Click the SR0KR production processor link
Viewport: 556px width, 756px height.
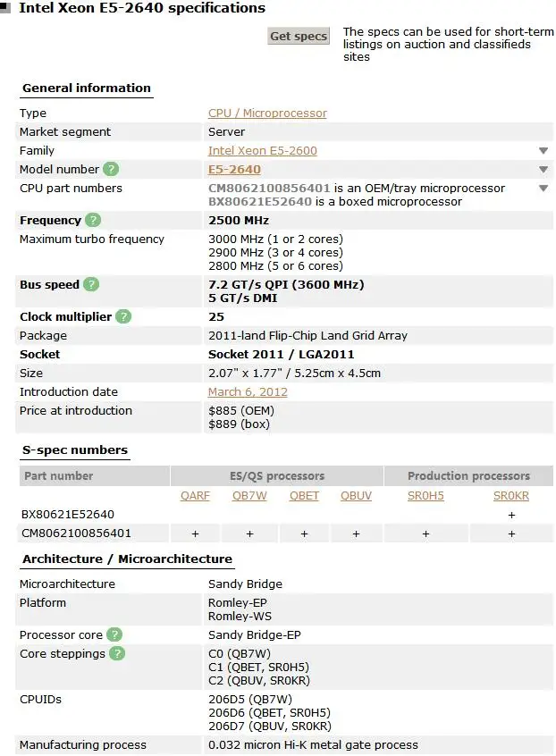(x=511, y=496)
